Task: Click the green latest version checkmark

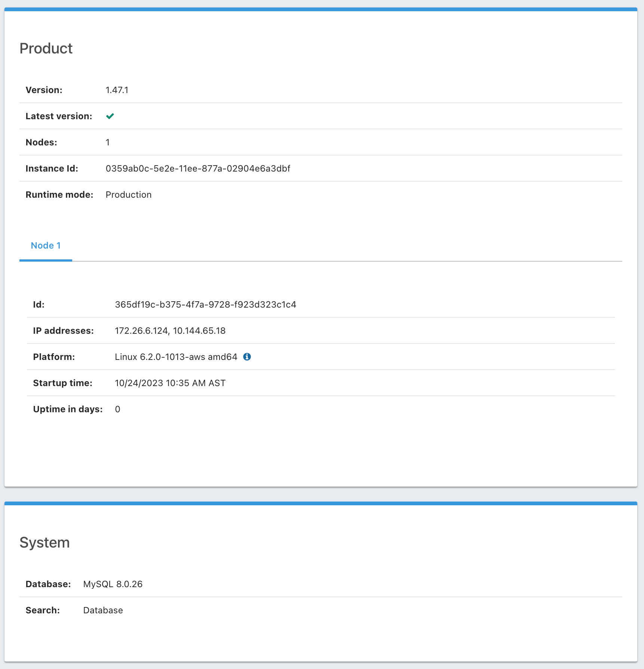Action: coord(110,116)
